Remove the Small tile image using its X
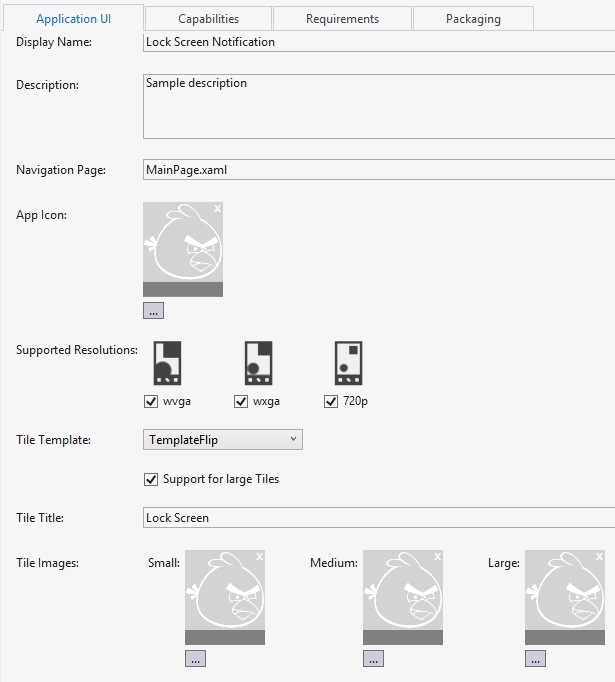Image resolution: width=615 pixels, height=682 pixels. (259, 556)
